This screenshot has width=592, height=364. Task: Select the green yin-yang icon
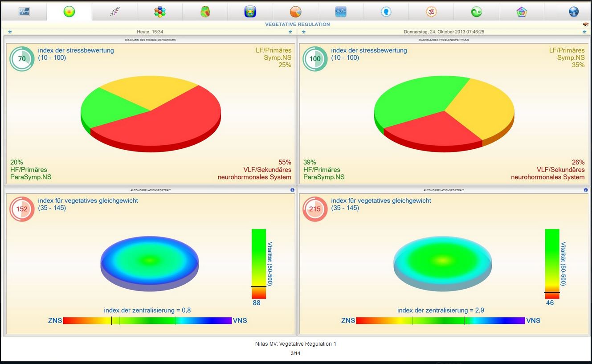coord(476,12)
